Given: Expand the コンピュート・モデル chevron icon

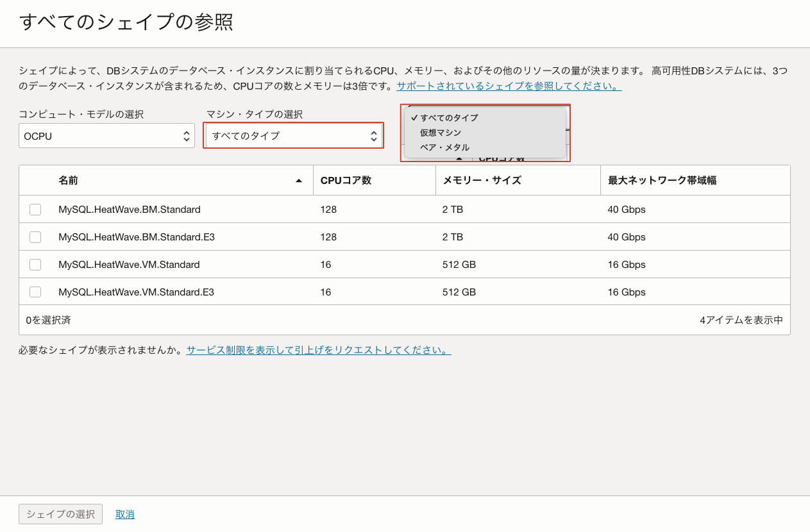Looking at the screenshot, I should coord(186,136).
